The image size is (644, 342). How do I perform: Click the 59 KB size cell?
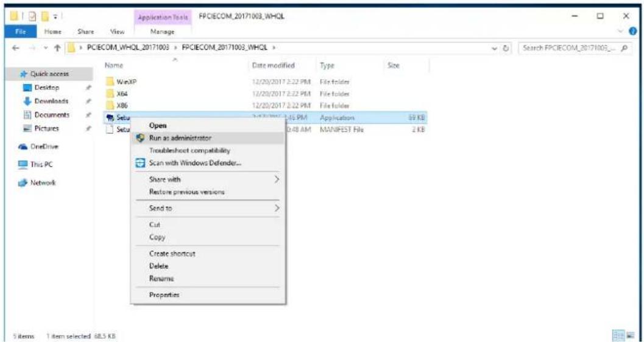pyautogui.click(x=418, y=117)
